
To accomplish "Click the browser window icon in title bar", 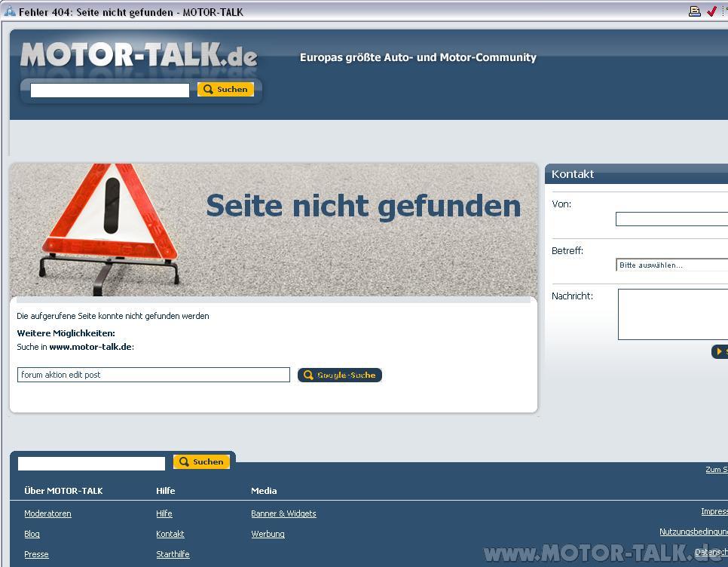I will tap(9, 11).
